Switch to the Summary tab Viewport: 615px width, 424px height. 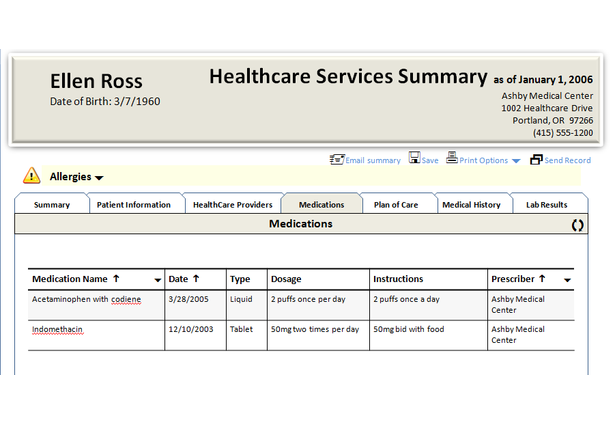pyautogui.click(x=52, y=204)
